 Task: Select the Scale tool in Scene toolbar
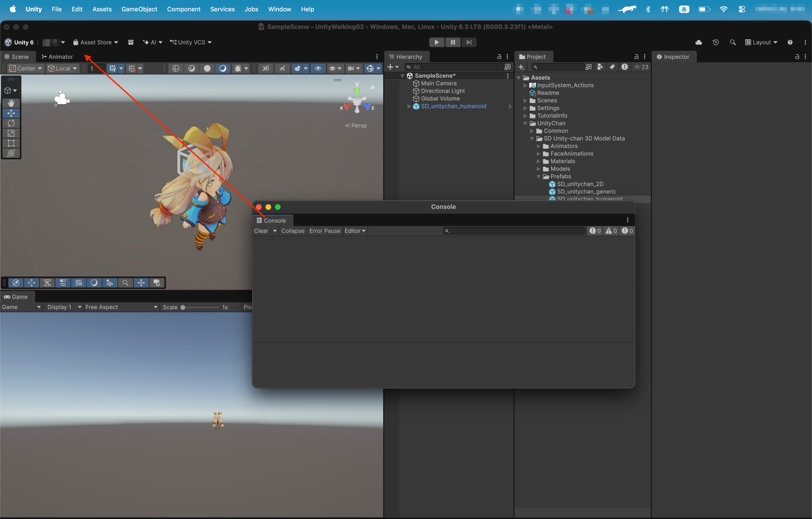[x=11, y=133]
